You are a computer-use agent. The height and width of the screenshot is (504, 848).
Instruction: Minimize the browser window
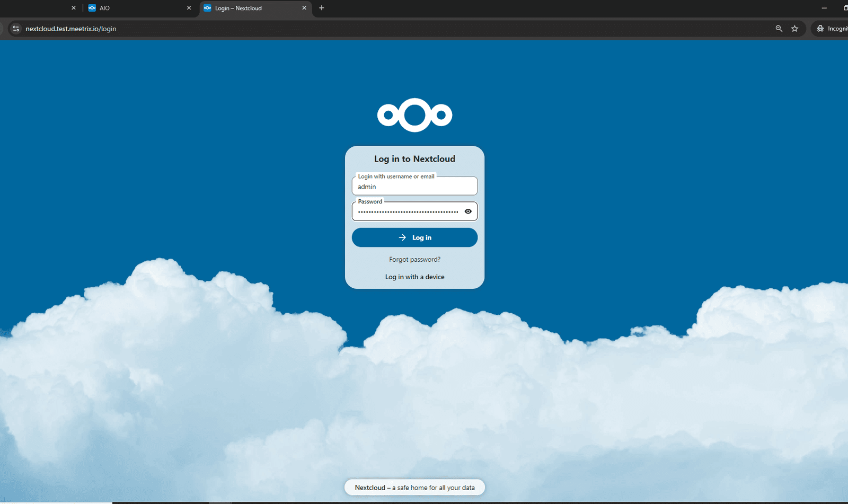[x=824, y=8]
